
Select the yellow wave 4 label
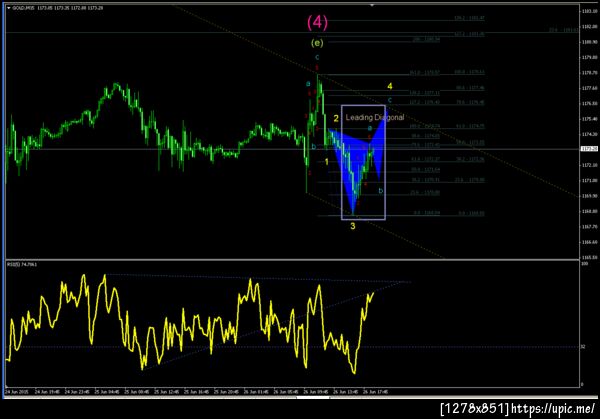pyautogui.click(x=390, y=86)
